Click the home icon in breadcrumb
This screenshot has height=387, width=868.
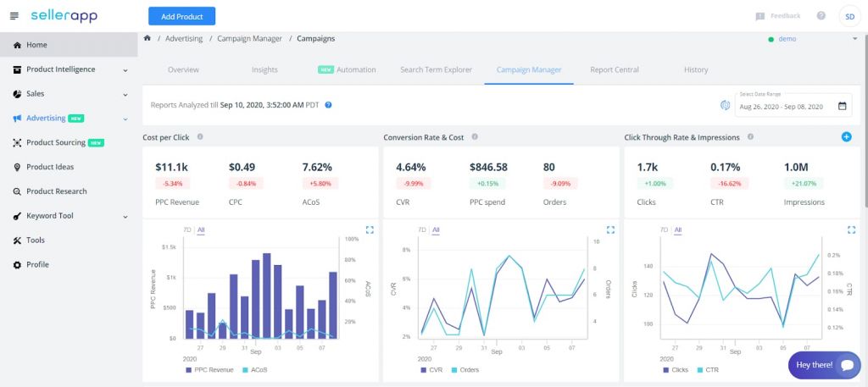click(x=148, y=38)
